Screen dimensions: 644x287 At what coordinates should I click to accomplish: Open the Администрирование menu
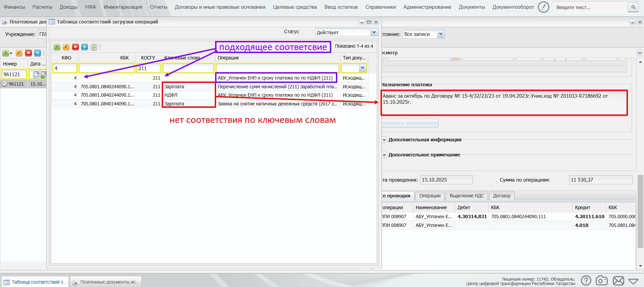[x=427, y=7]
